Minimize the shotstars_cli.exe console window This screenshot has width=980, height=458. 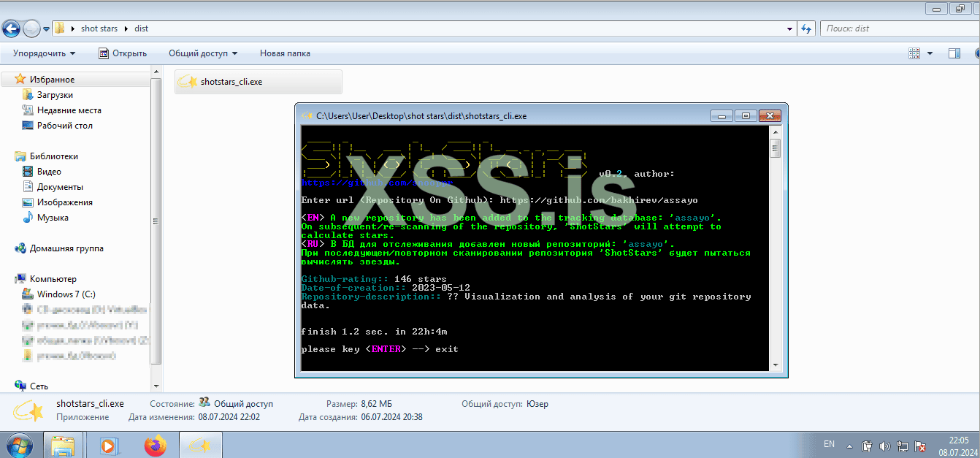[721, 115]
